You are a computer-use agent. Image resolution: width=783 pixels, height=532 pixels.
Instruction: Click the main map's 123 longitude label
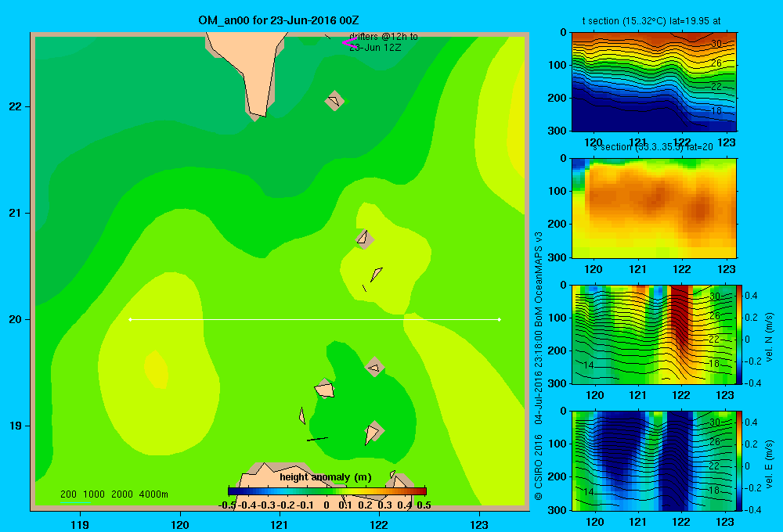pos(479,524)
